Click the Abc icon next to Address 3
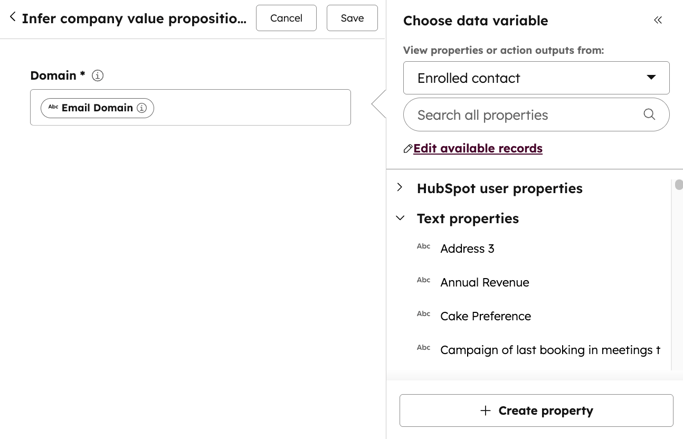This screenshot has width=683, height=439. (423, 247)
